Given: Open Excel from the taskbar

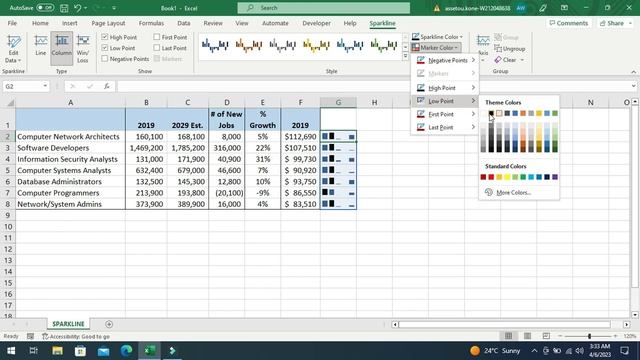Looking at the screenshot, I should click(x=150, y=351).
